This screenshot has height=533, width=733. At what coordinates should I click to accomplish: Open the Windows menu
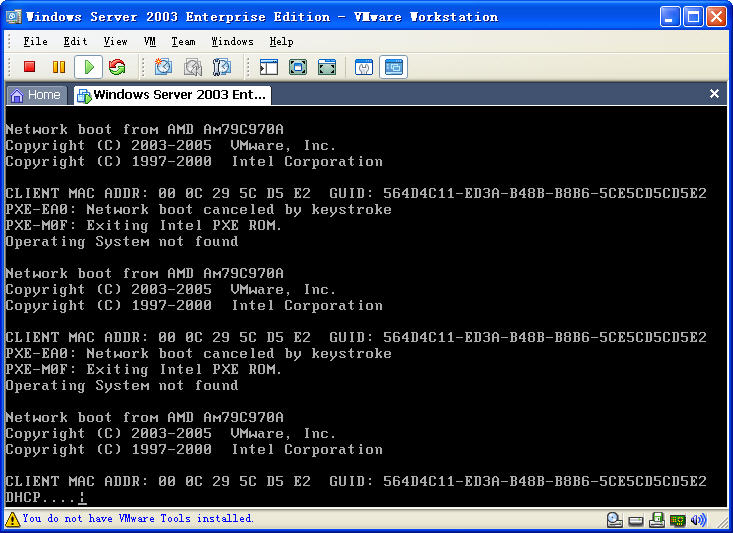coord(232,42)
